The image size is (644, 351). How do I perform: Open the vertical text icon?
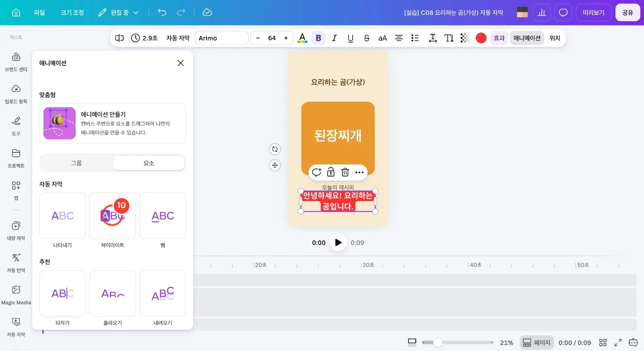449,38
